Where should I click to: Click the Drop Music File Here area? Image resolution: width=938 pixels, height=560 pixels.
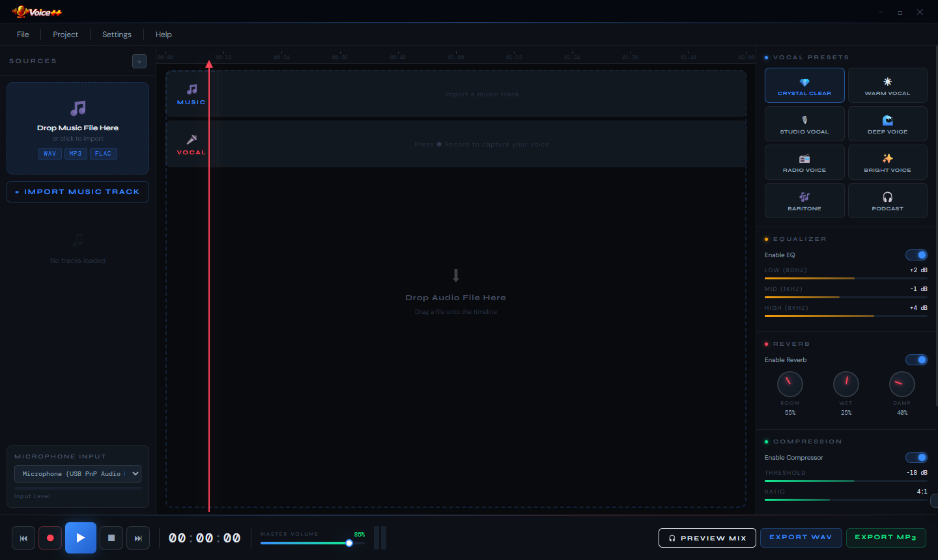(78, 128)
